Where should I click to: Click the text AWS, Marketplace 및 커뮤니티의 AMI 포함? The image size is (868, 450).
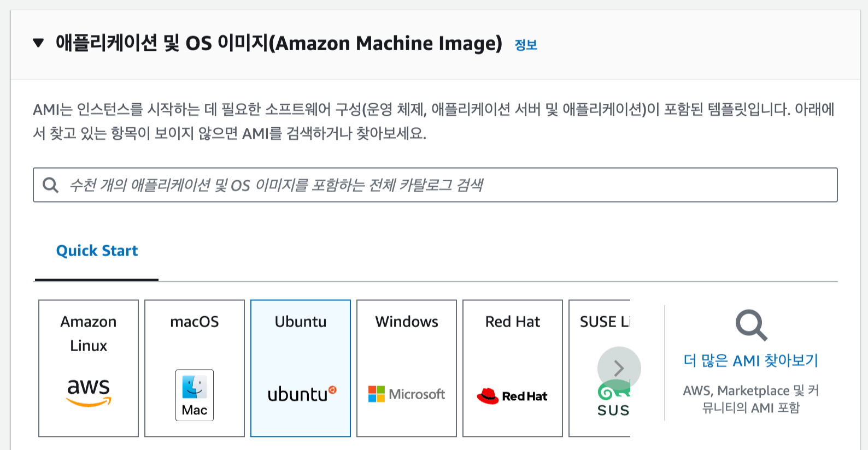coord(751,399)
